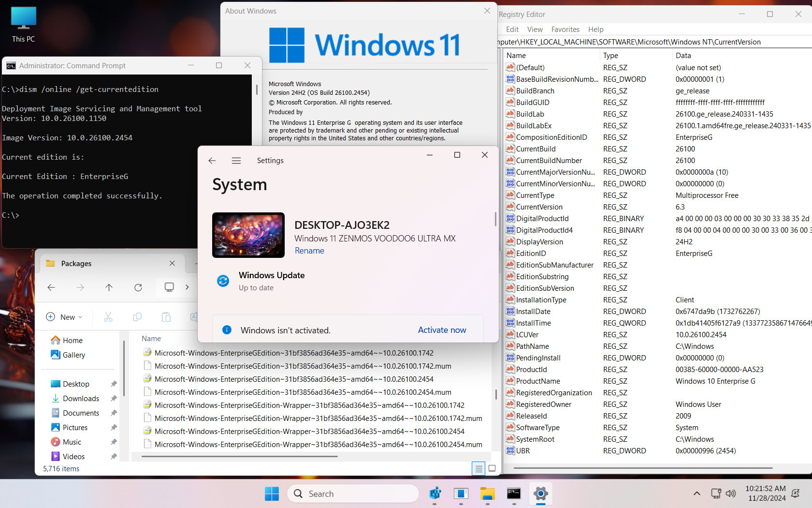This screenshot has width=812, height=508.
Task: Click the taskbar Search box
Action: (x=353, y=493)
